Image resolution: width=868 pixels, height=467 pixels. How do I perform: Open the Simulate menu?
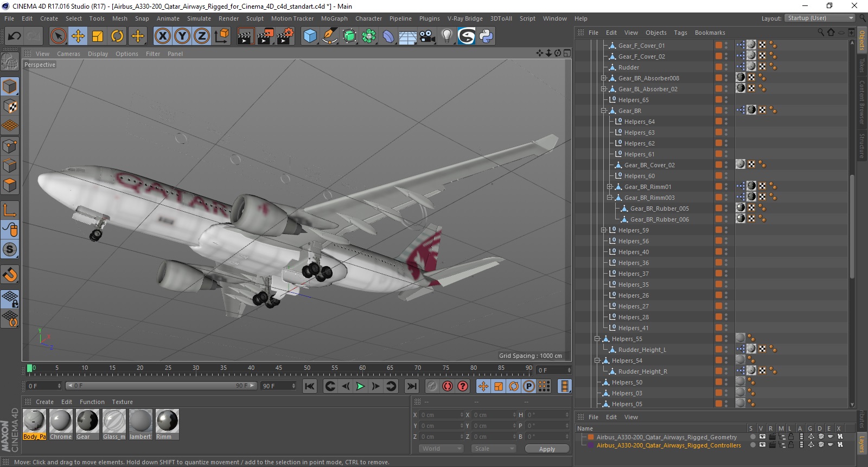pos(199,18)
